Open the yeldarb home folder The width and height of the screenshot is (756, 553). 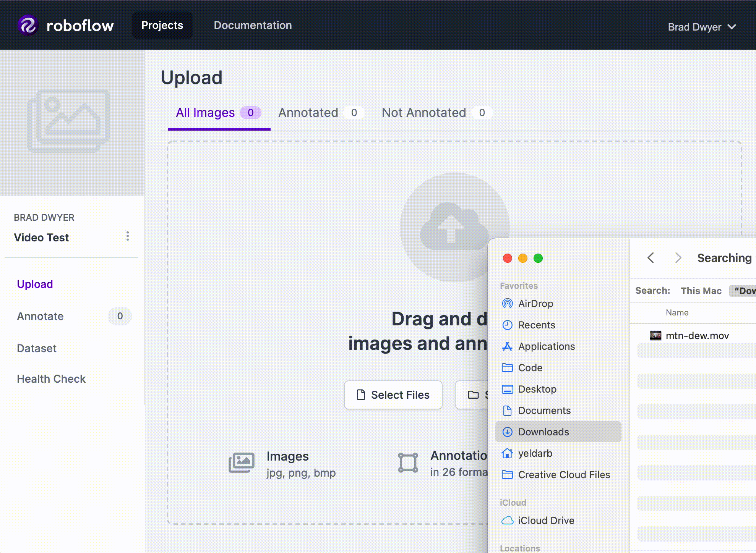pyautogui.click(x=535, y=453)
